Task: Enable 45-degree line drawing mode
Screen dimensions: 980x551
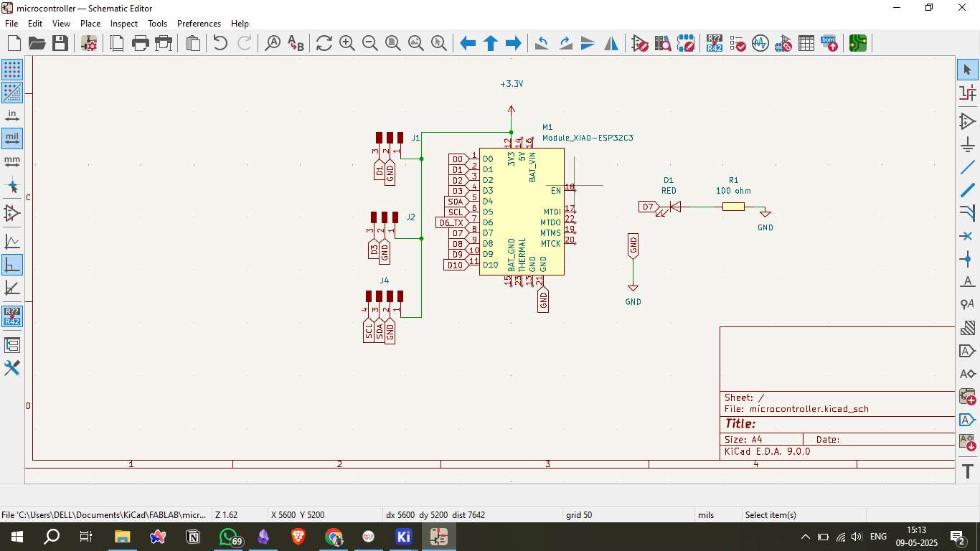Action: pos(12,288)
